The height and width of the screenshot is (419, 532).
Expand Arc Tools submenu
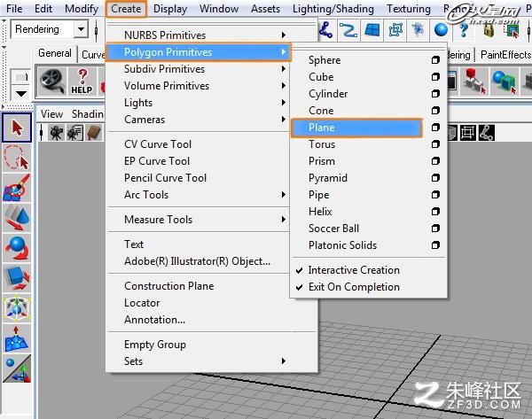click(x=199, y=195)
